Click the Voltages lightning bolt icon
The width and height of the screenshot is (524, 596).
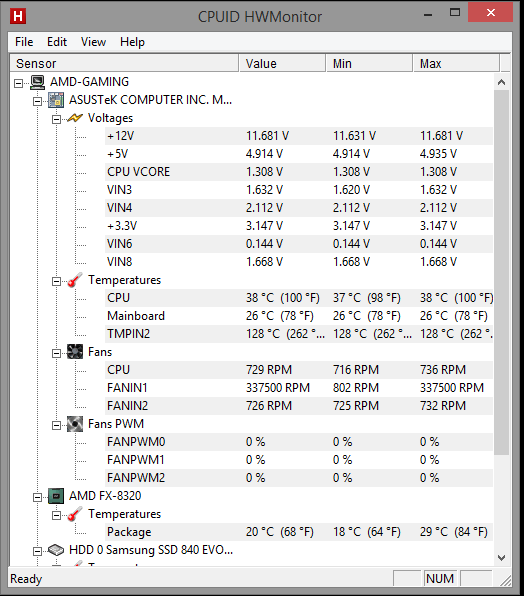[x=74, y=118]
